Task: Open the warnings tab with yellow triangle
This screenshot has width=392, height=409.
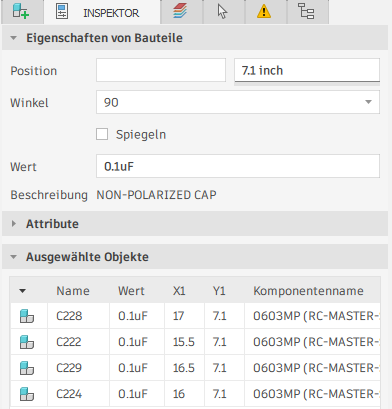Action: [265, 12]
